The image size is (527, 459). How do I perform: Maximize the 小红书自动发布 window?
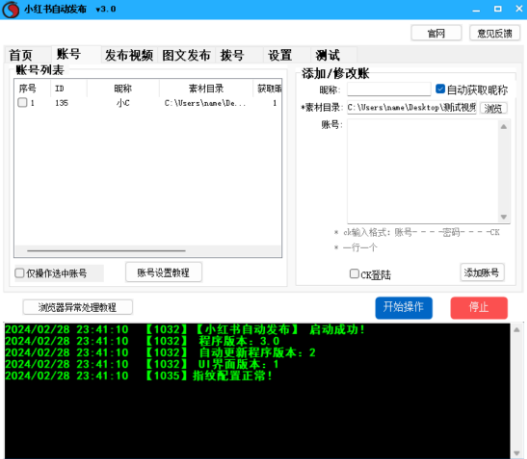click(x=498, y=9)
